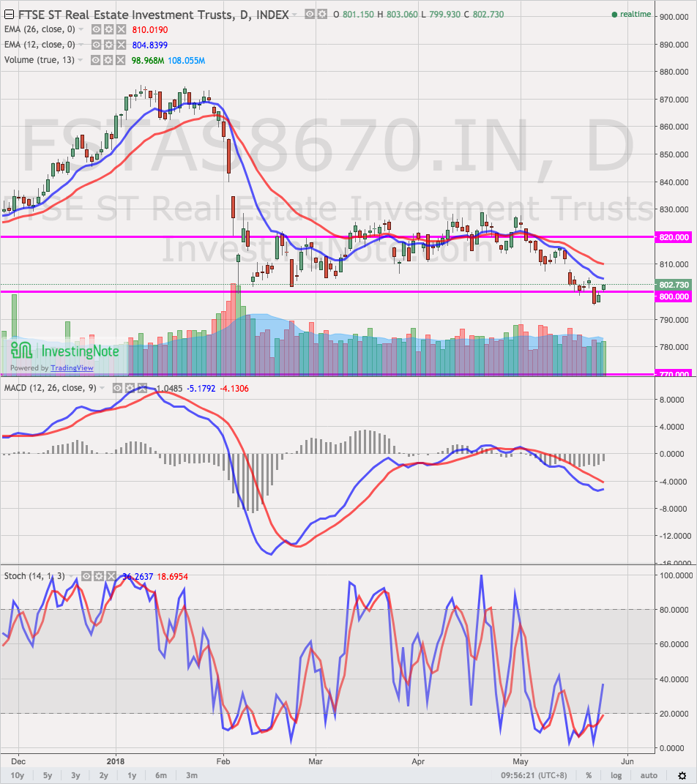697x784 pixels.
Task: Open the MACD indicator settings gear
Action: coord(129,388)
